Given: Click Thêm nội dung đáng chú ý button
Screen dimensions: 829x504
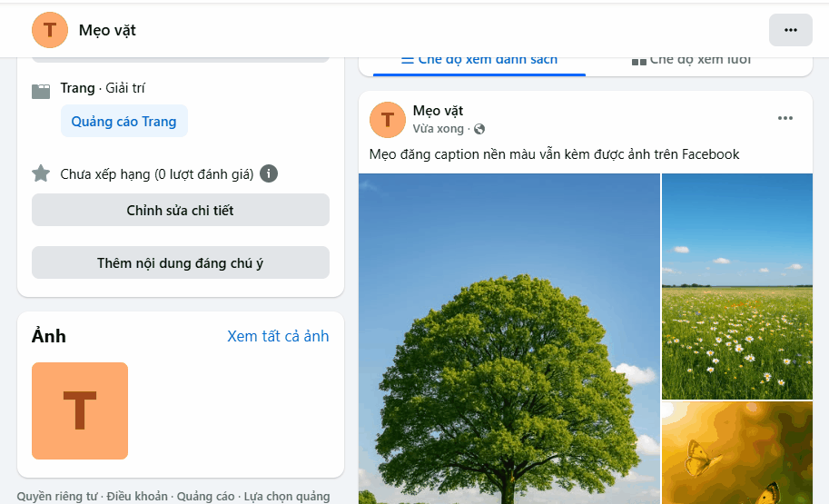Looking at the screenshot, I should [181, 262].
